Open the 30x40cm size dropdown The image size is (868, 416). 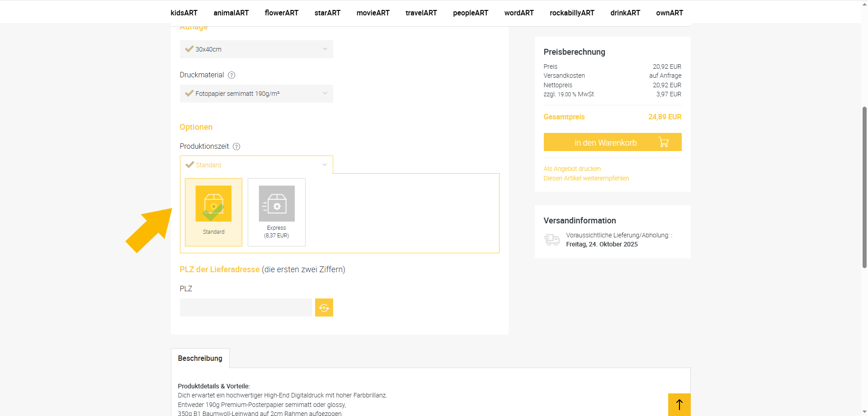point(256,49)
